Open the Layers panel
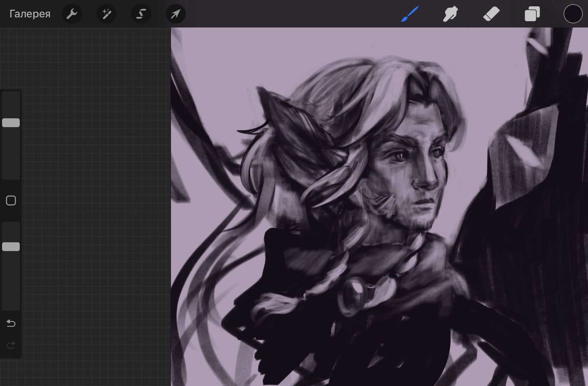Image resolution: width=588 pixels, height=386 pixels. [532, 14]
